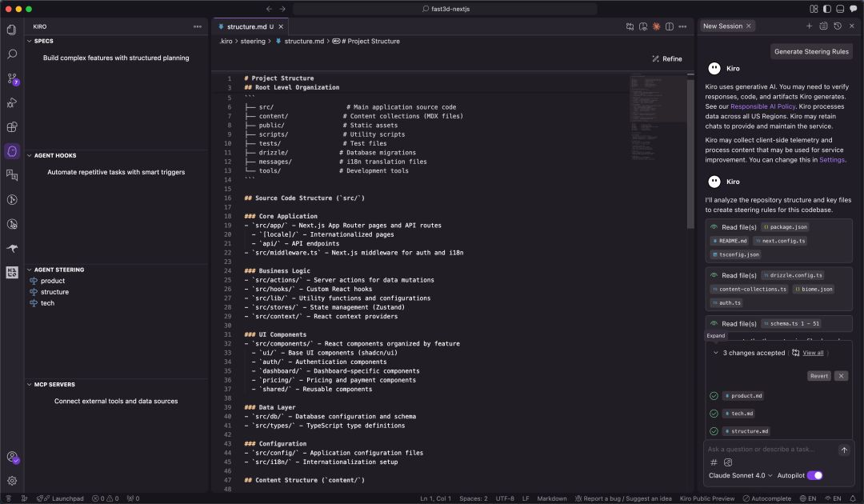Select the Source Control icon with pending changes
The width and height of the screenshot is (864, 504).
12,78
